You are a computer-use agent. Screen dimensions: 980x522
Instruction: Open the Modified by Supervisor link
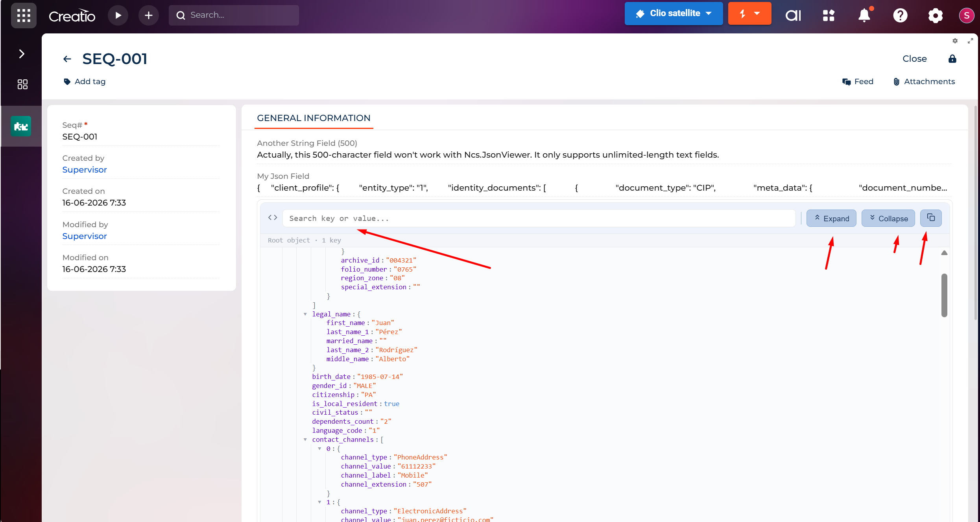point(85,236)
